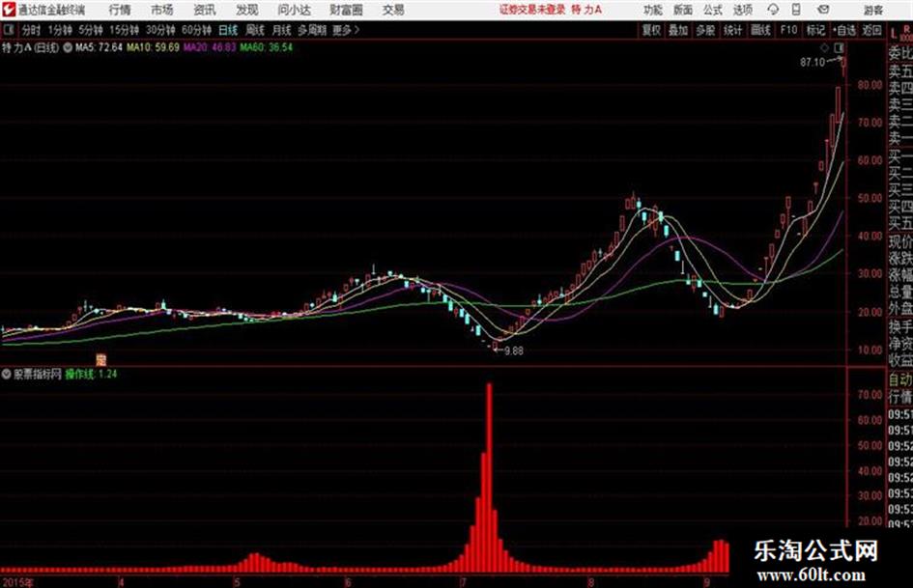Click 证券交易未登录 login status link
Screen dimensions: 913x588
(532, 10)
